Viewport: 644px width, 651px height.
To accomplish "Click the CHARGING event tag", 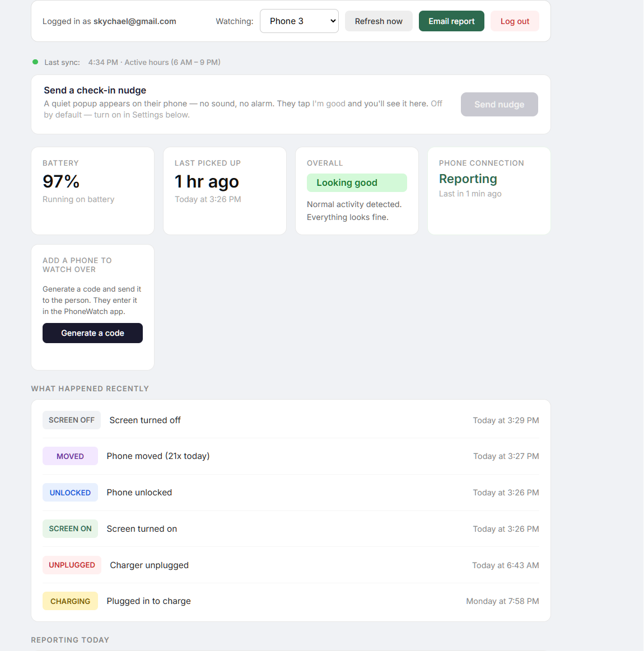I will (70, 601).
